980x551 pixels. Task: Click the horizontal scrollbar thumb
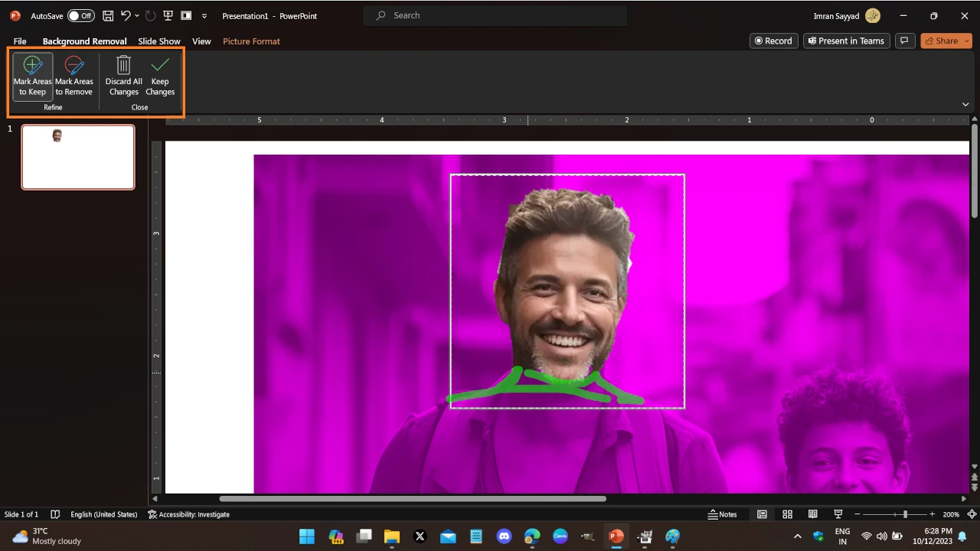tap(413, 499)
